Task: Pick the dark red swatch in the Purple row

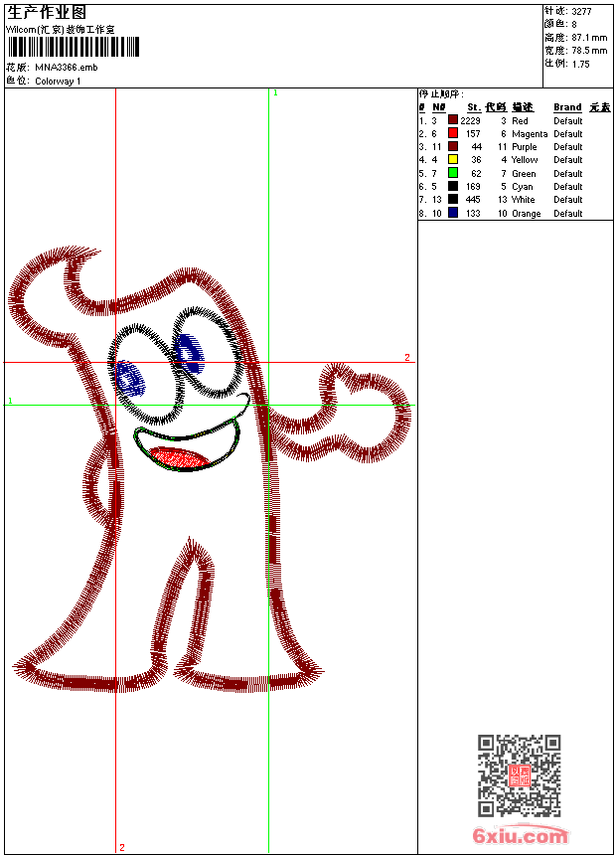Action: tap(453, 146)
